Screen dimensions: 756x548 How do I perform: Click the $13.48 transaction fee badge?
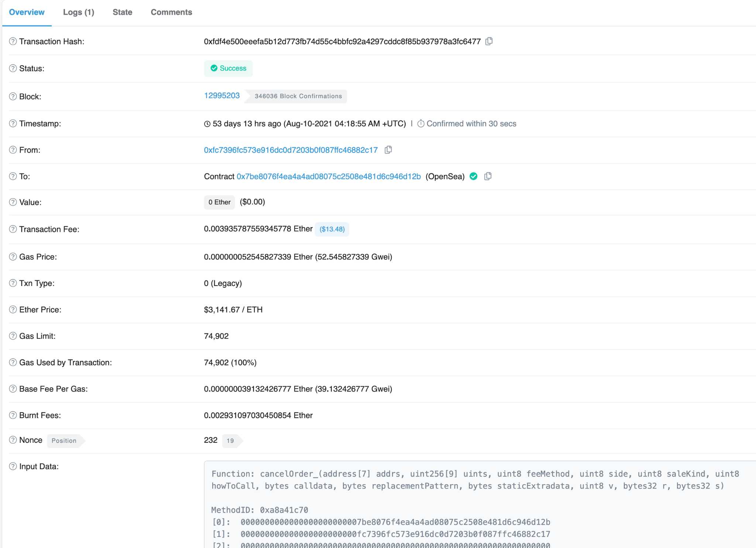[332, 229]
